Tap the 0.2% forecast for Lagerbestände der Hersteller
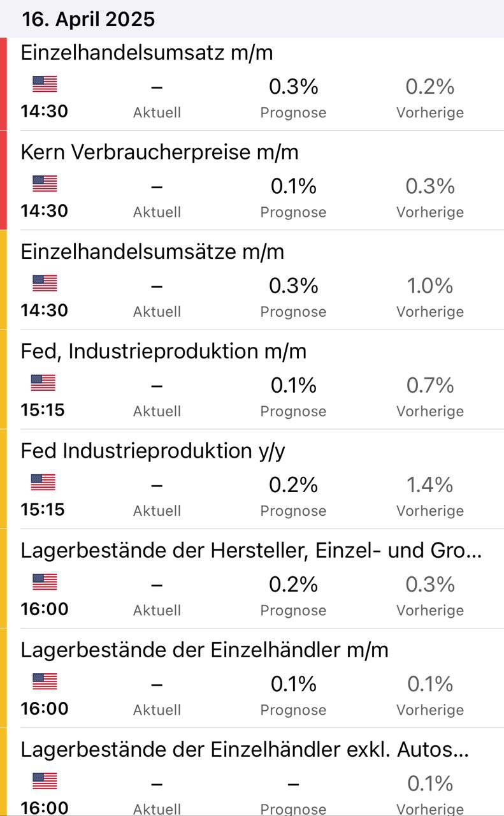This screenshot has height=816, width=504. click(x=293, y=584)
